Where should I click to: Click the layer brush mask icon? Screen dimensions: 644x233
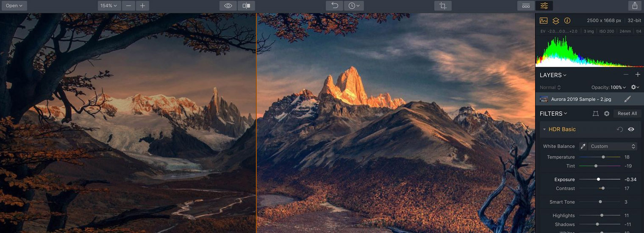click(x=627, y=99)
